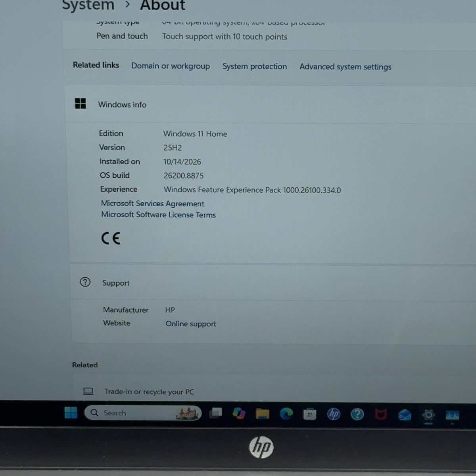Launch Microsoft Copilot from the taskbar
This screenshot has width=476, height=476.
[x=239, y=414]
